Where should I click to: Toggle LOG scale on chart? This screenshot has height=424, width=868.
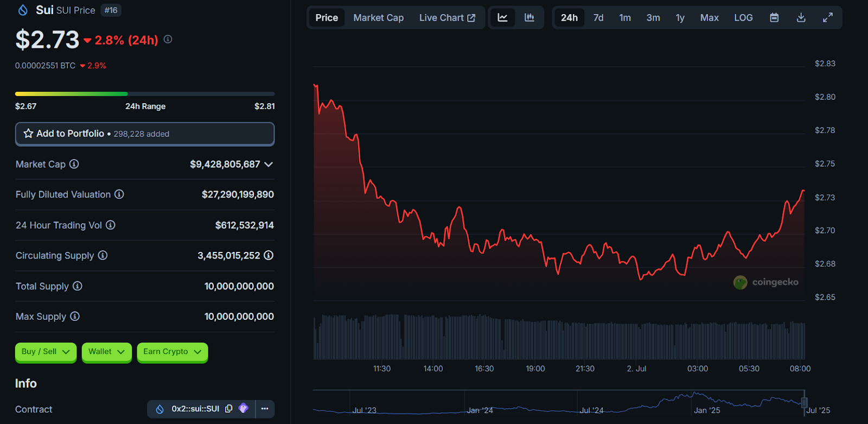coord(743,17)
